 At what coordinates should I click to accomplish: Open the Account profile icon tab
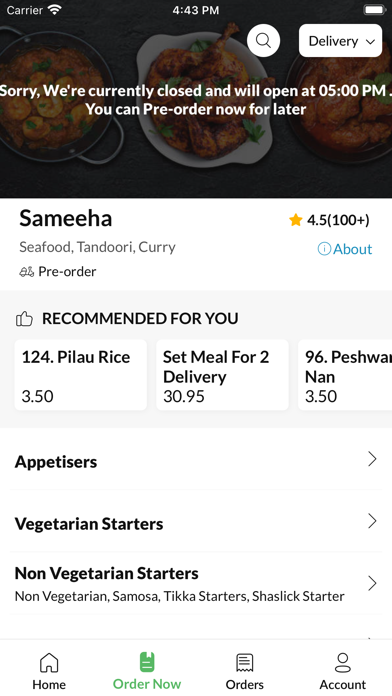[343, 663]
